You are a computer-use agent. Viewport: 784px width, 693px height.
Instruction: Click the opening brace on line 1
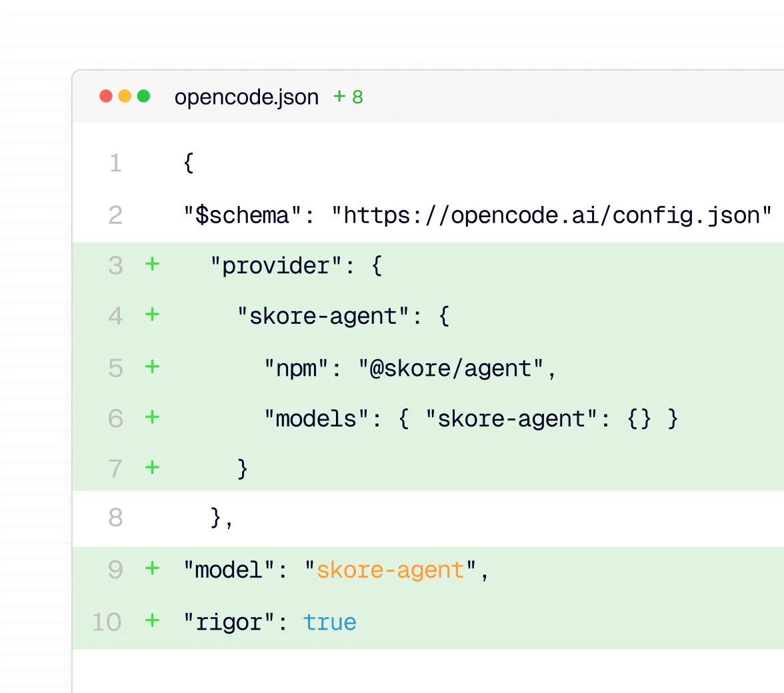[x=189, y=163]
